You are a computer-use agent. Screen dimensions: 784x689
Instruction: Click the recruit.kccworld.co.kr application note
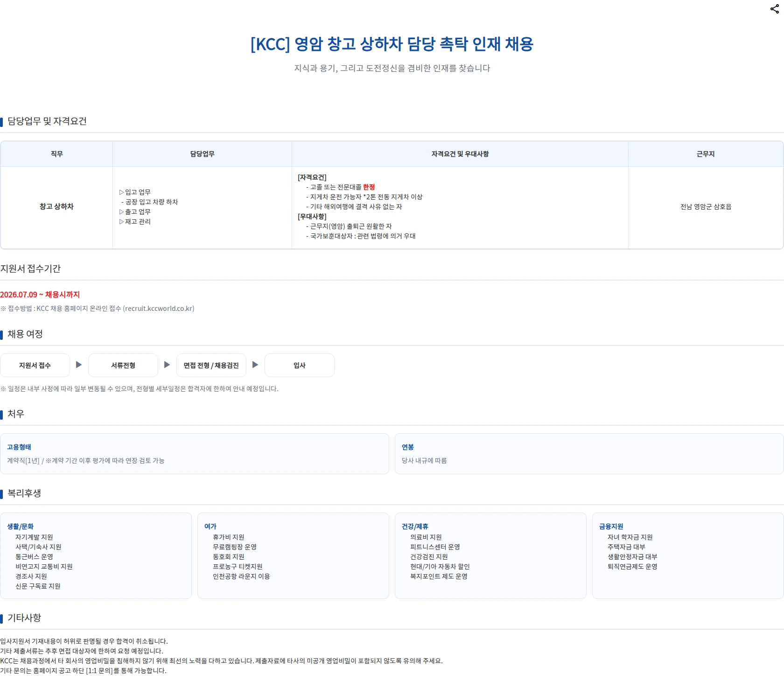click(98, 309)
